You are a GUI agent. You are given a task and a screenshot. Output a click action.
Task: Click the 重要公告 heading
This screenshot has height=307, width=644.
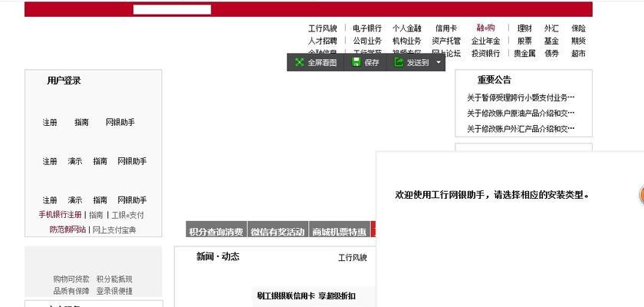[494, 80]
